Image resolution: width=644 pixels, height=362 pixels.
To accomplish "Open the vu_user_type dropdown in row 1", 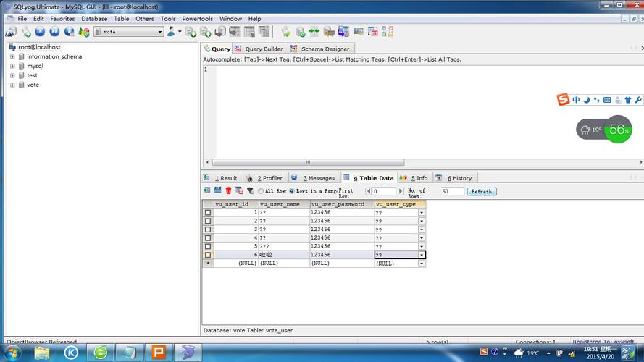I will pyautogui.click(x=422, y=213).
